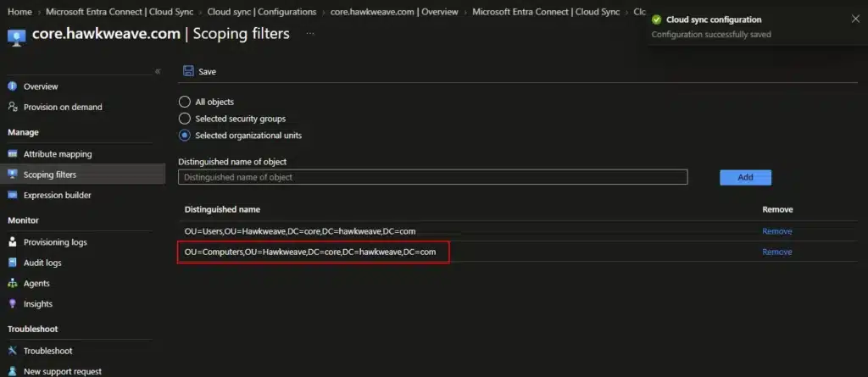Click the Save disk icon

click(188, 71)
